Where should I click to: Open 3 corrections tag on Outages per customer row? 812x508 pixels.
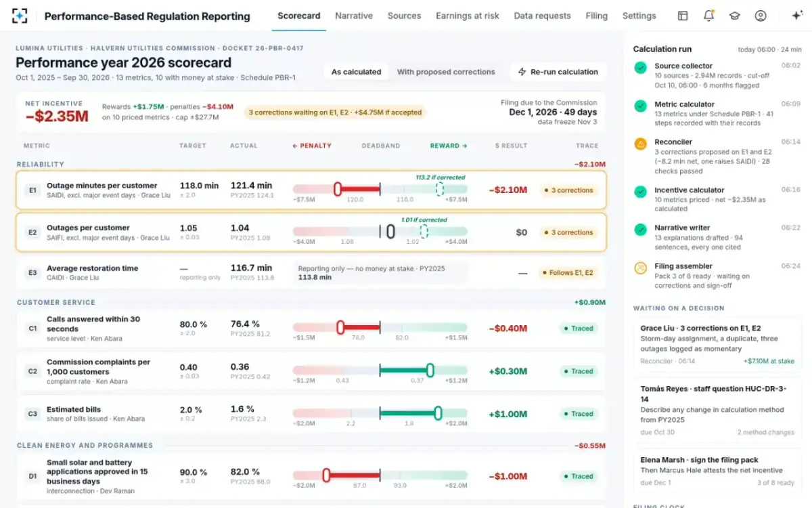pos(569,232)
